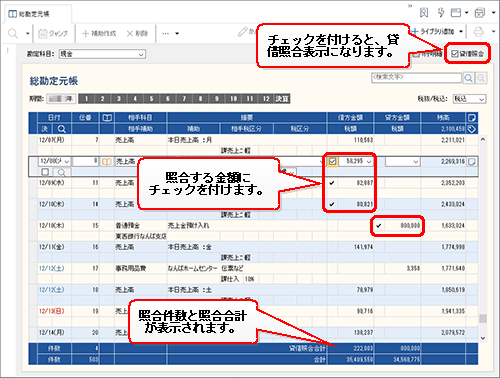
Task: Click the magnifier search icon in the toolbar
Action: tap(13, 33)
